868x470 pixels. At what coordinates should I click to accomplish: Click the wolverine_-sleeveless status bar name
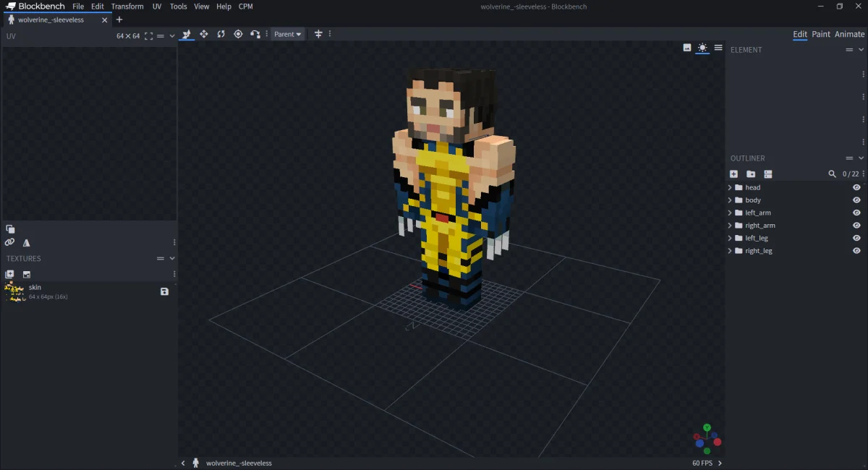point(239,463)
